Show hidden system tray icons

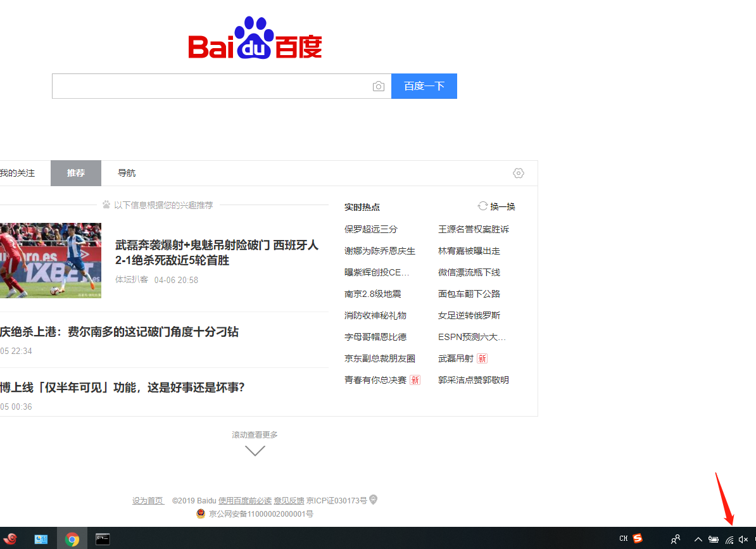[x=698, y=540]
